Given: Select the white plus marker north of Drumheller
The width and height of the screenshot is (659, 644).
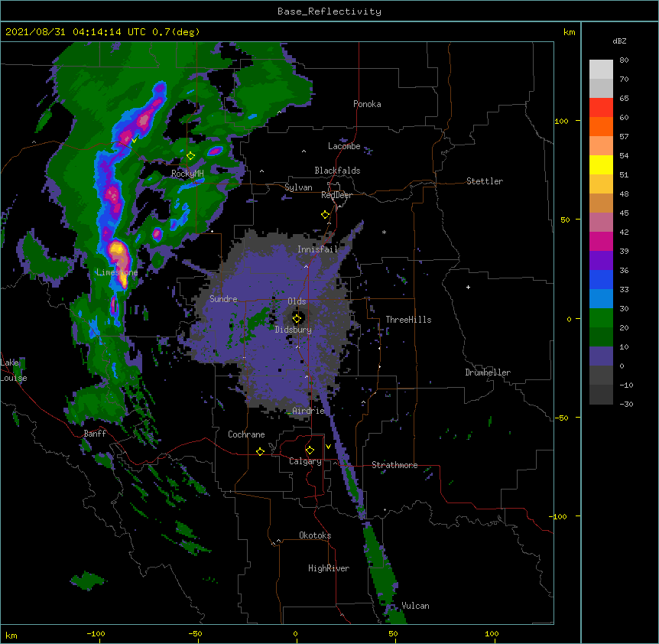Looking at the screenshot, I should [x=468, y=287].
